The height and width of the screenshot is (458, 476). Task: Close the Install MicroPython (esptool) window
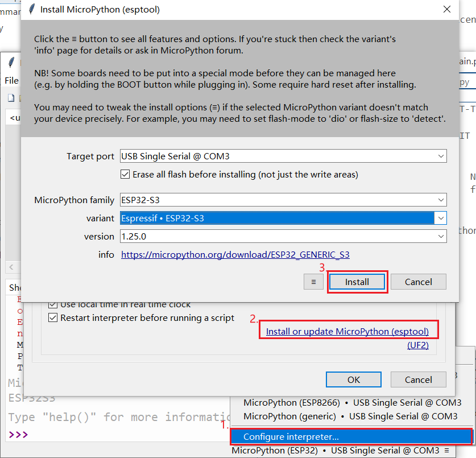pyautogui.click(x=447, y=10)
